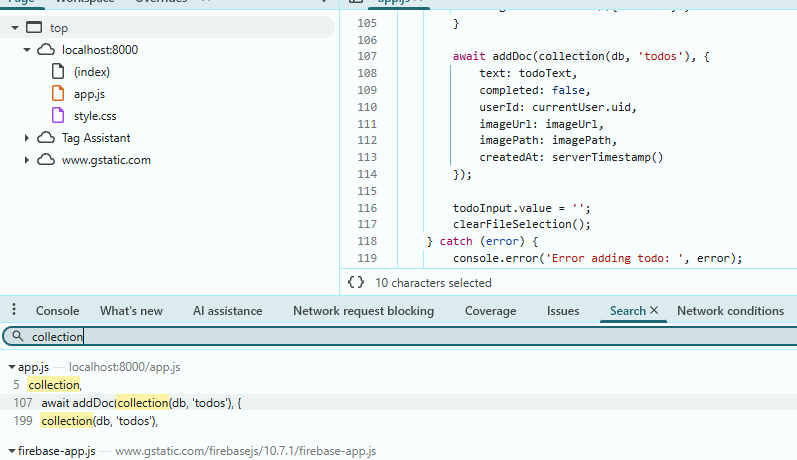Viewport: 797px width, 460px height.
Task: Open the drawer's three-dot more tools menu
Action: point(13,311)
